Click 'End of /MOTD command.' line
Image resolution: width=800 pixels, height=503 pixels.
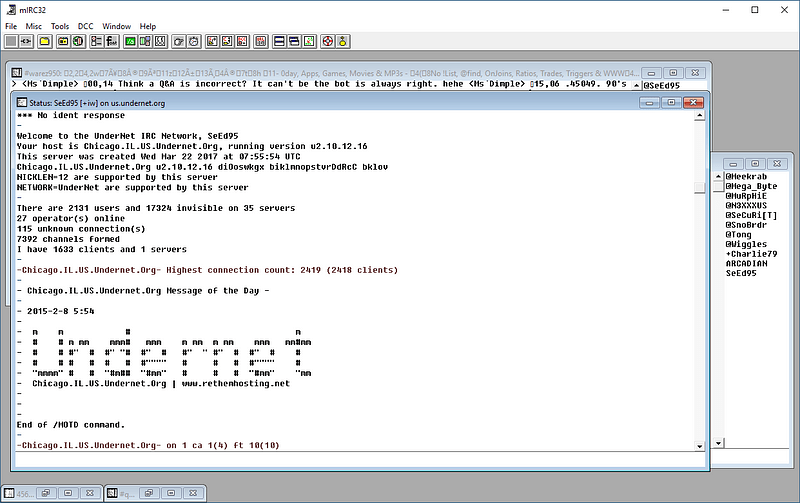click(x=70, y=425)
